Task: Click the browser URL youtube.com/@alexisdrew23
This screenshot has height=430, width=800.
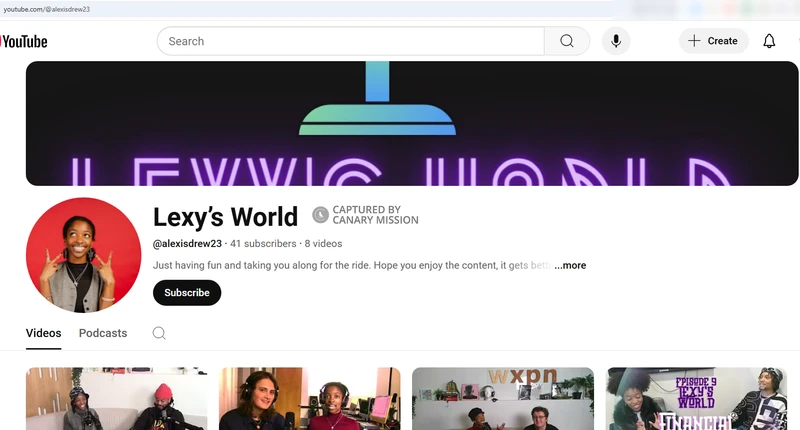Action: click(x=46, y=9)
